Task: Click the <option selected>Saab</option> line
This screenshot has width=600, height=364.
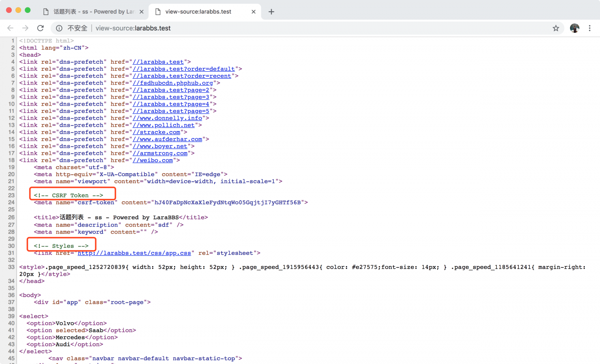Action: [81, 330]
